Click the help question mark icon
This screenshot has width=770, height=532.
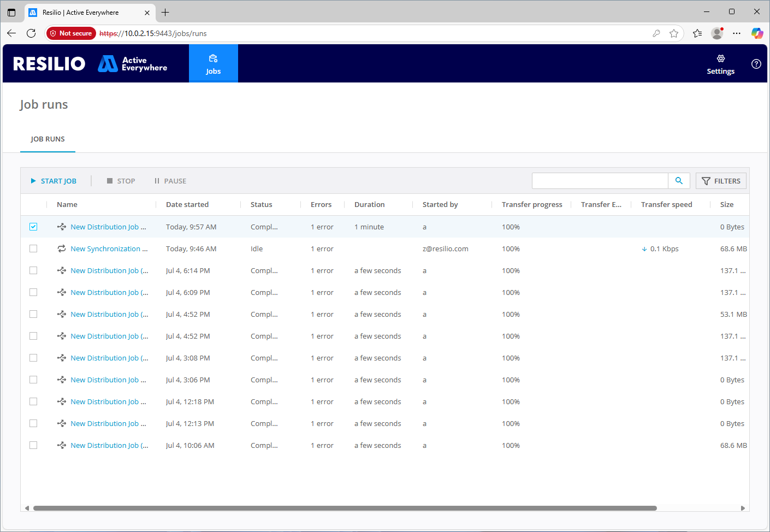coord(756,64)
